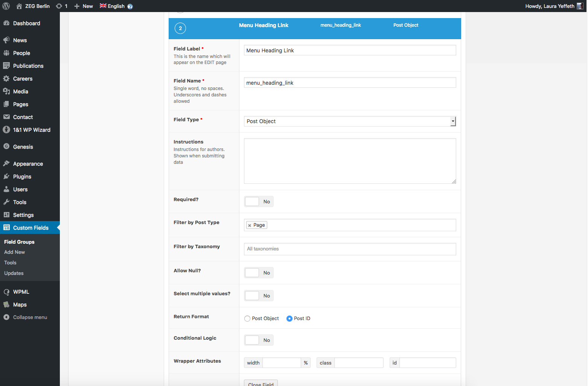Click Laura Yeffeth avatar thumbnail
The width and height of the screenshot is (588, 386).
tap(580, 6)
